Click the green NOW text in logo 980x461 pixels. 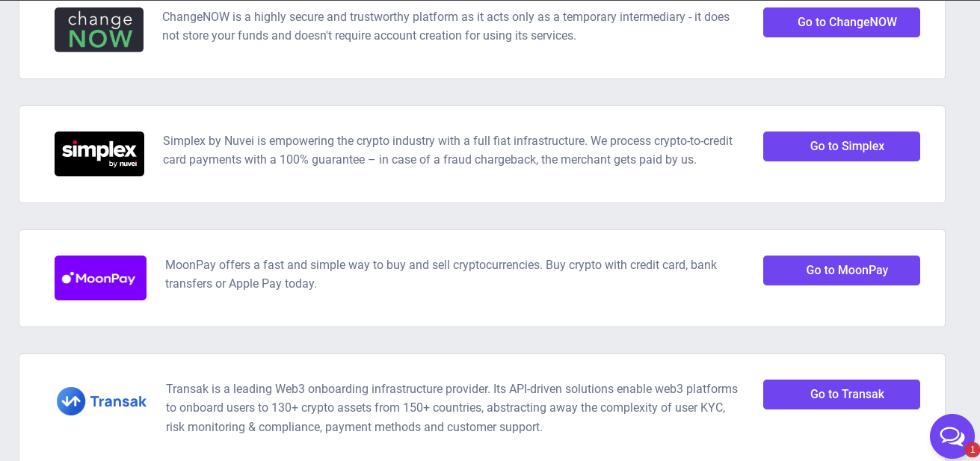point(100,40)
